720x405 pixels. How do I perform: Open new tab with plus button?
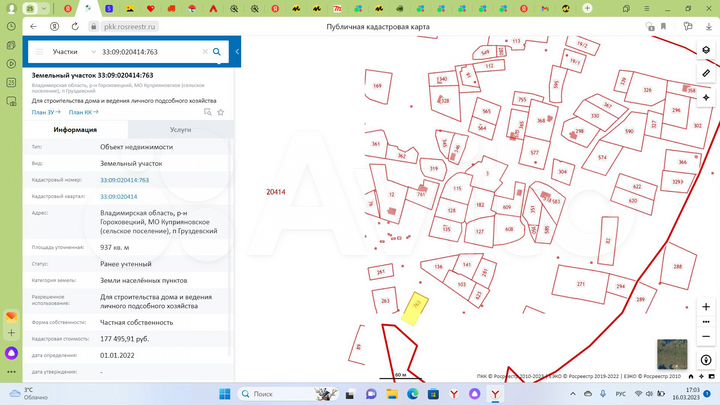tap(587, 8)
